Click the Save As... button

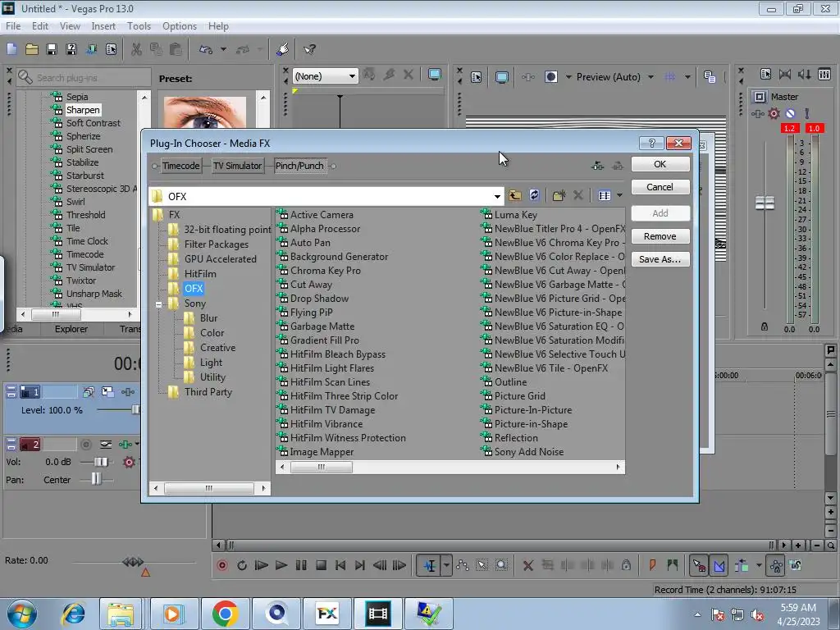(660, 259)
